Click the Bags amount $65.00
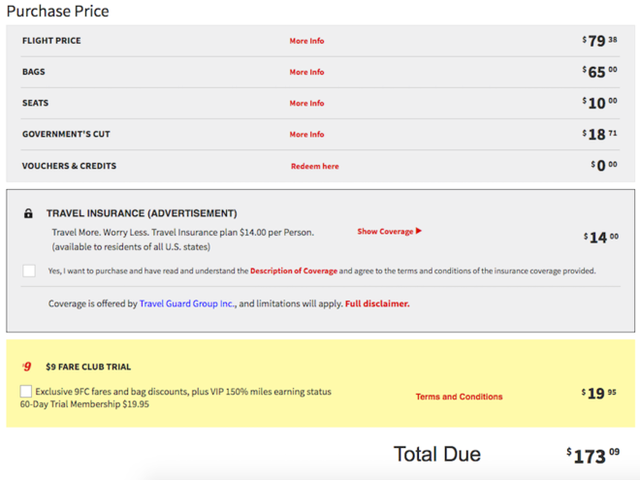 [600, 72]
